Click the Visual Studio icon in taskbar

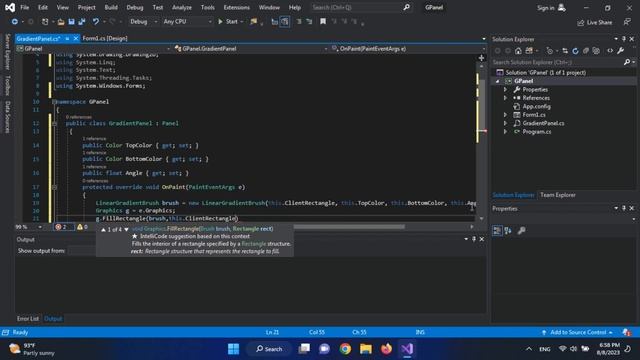tap(407, 349)
